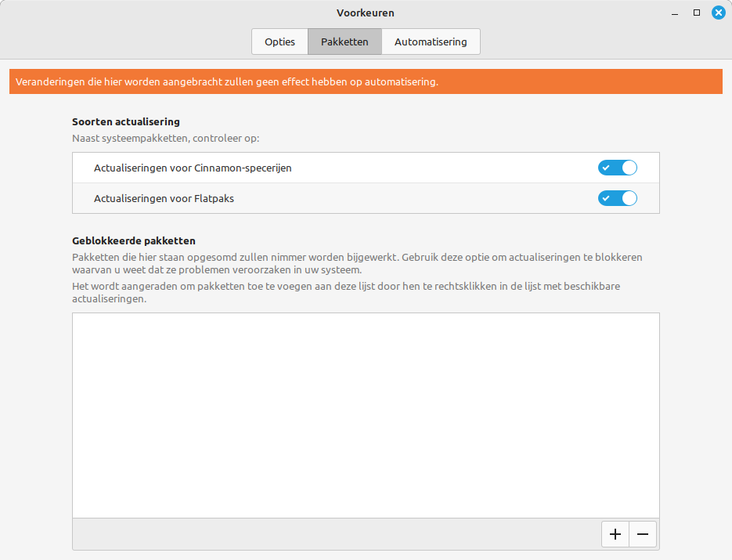Click the 'Naast systeempakketten, controleer op' text
Image resolution: width=732 pixels, height=560 pixels.
(165, 138)
